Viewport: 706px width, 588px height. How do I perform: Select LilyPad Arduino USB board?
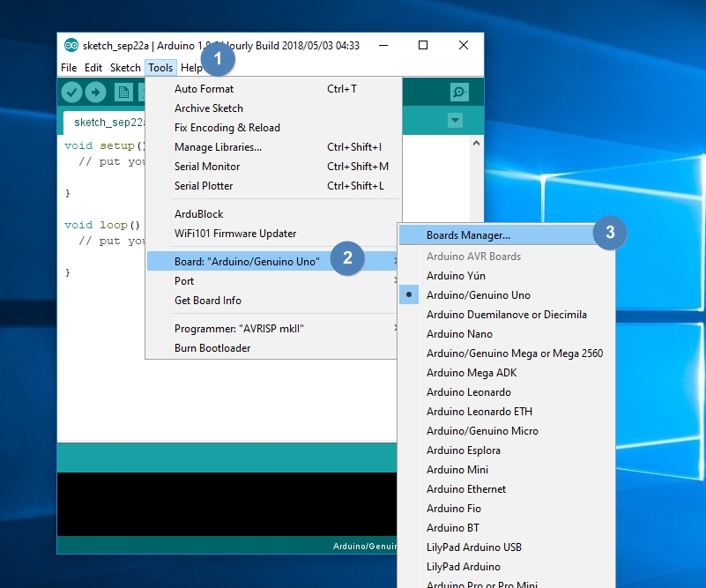pos(507,547)
